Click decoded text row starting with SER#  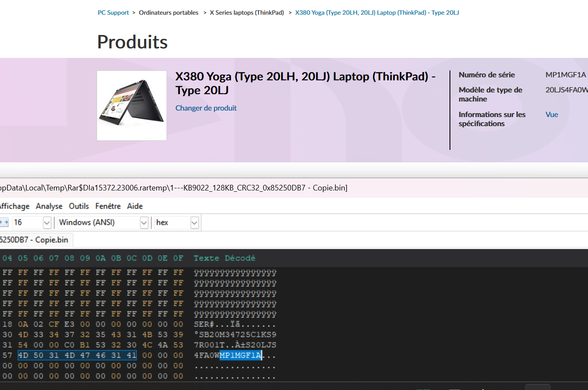[x=235, y=324]
